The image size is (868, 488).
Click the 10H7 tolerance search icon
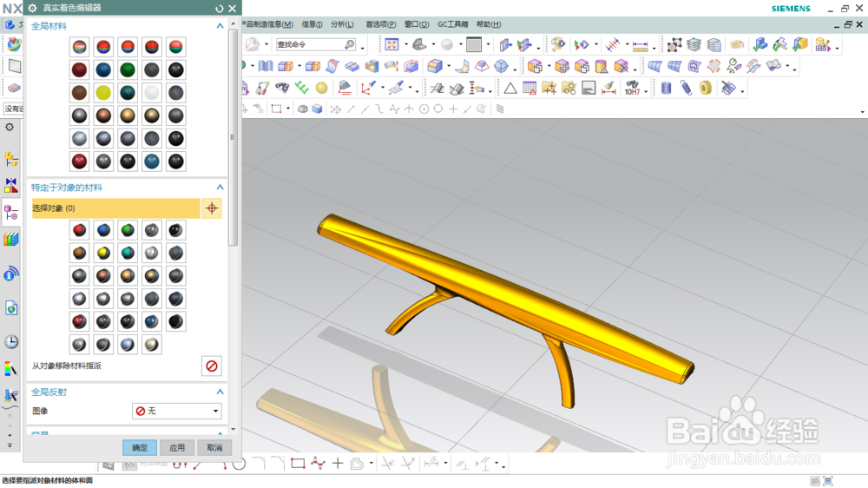632,88
